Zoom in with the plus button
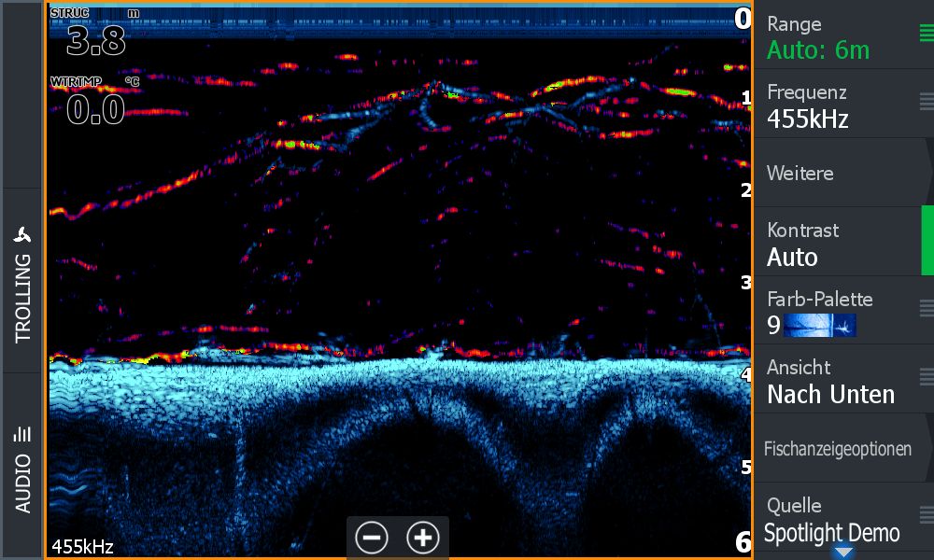The width and height of the screenshot is (934, 560). click(x=423, y=538)
